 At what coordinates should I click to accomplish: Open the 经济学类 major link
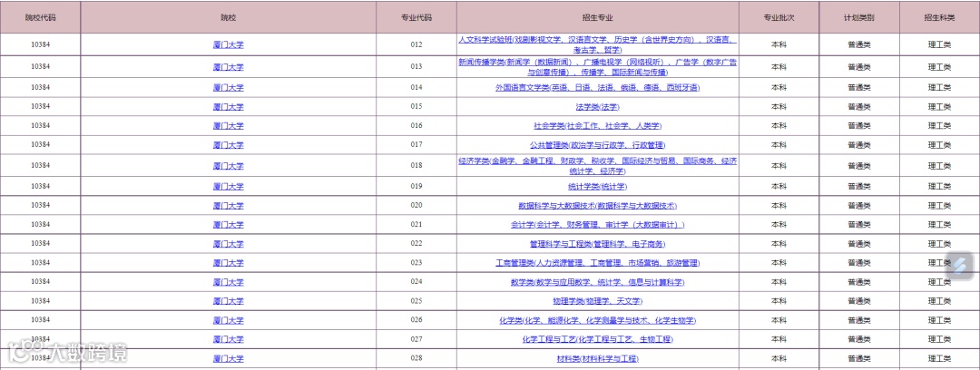click(597, 166)
